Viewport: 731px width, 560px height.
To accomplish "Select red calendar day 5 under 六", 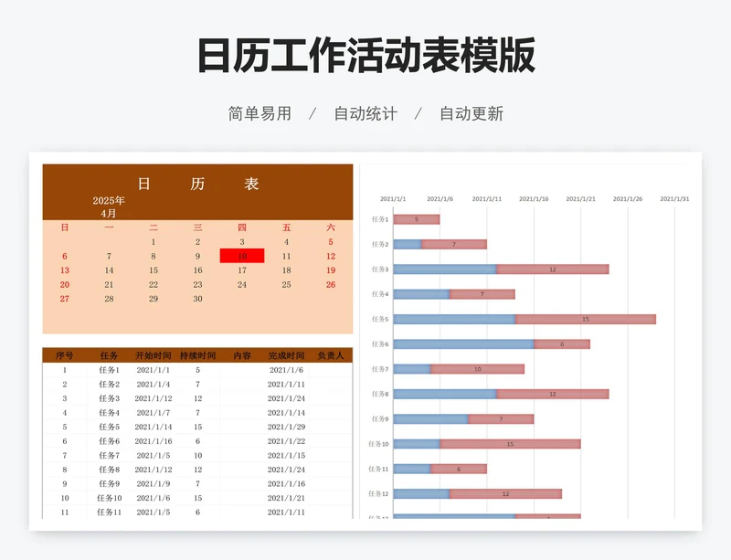I will pos(331,242).
